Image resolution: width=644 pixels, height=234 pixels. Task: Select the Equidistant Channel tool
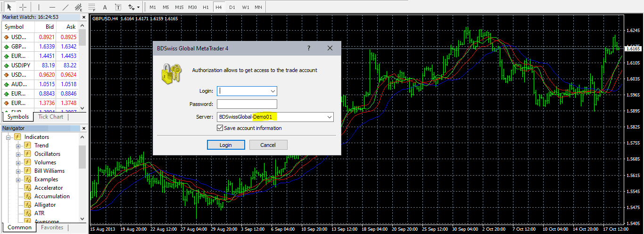tap(78, 7)
